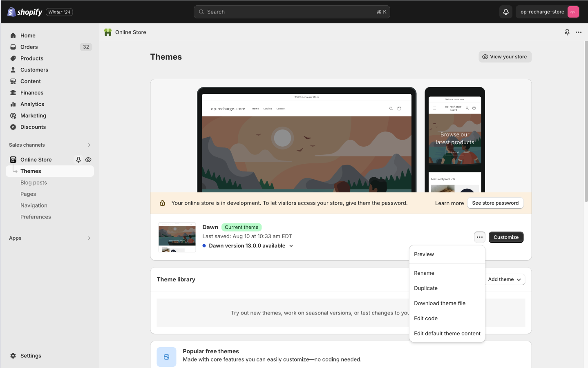This screenshot has width=588, height=368.
Task: Click the Online Store breadcrumb title
Action: [x=131, y=32]
